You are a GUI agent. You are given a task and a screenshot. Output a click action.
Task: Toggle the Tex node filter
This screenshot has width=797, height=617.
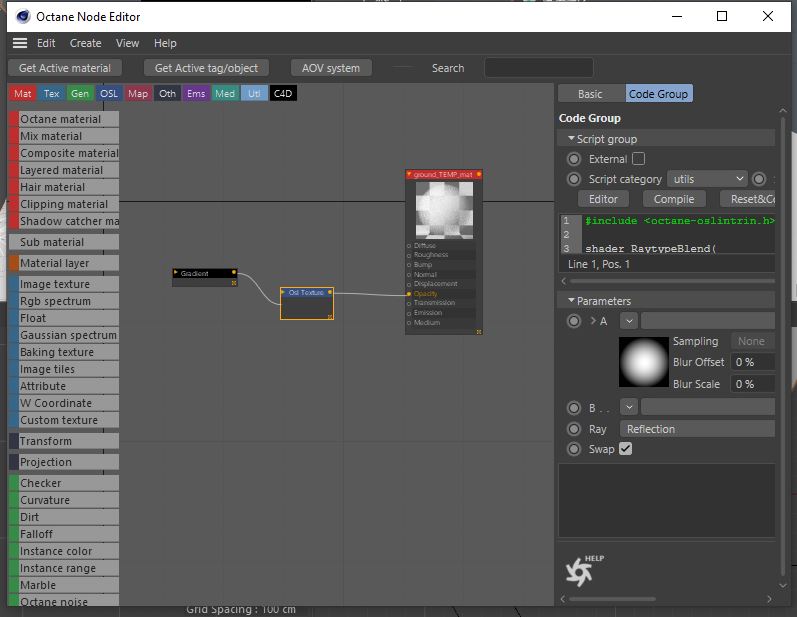tap(51, 94)
